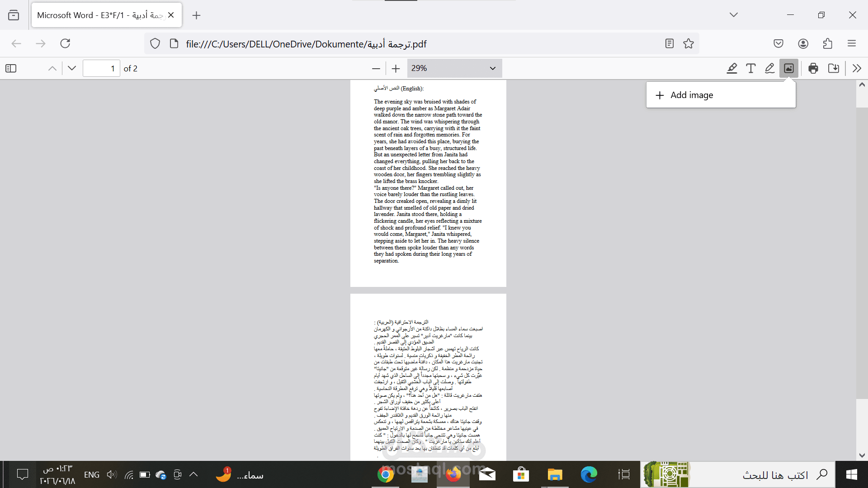
Task: Open Mail app from taskbar
Action: pyautogui.click(x=487, y=474)
